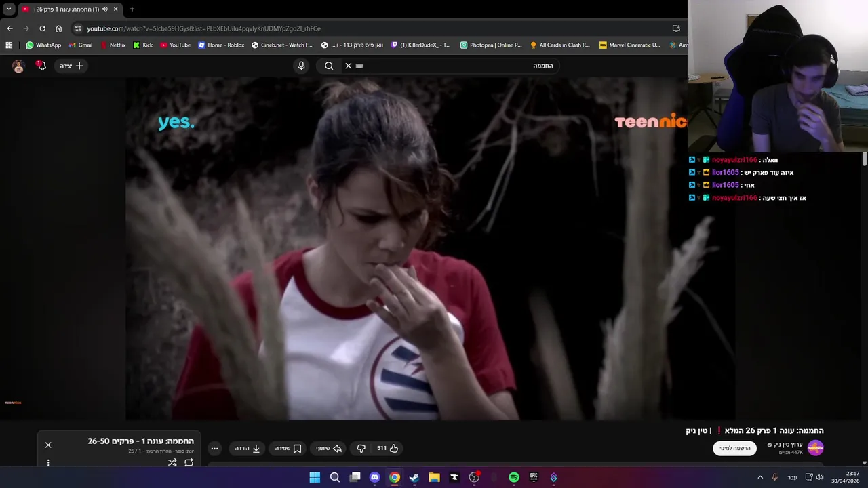This screenshot has width=868, height=488.
Task: Click the page scrollbar down arrow
Action: [865, 462]
